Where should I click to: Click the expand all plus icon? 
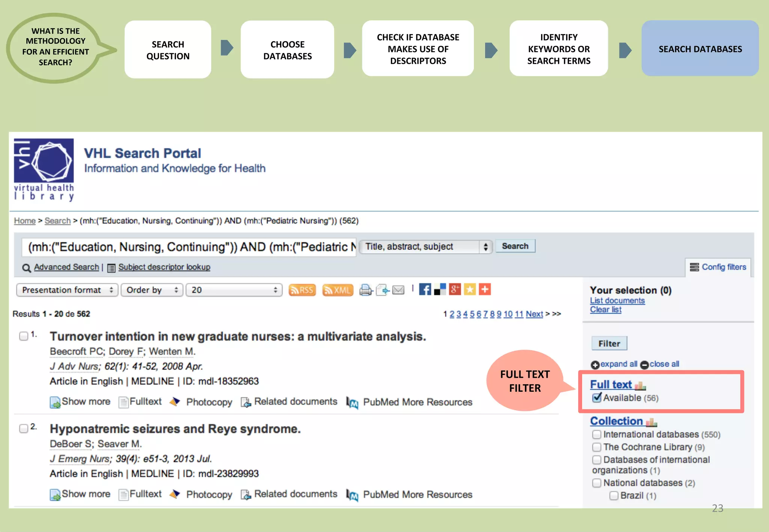point(595,365)
